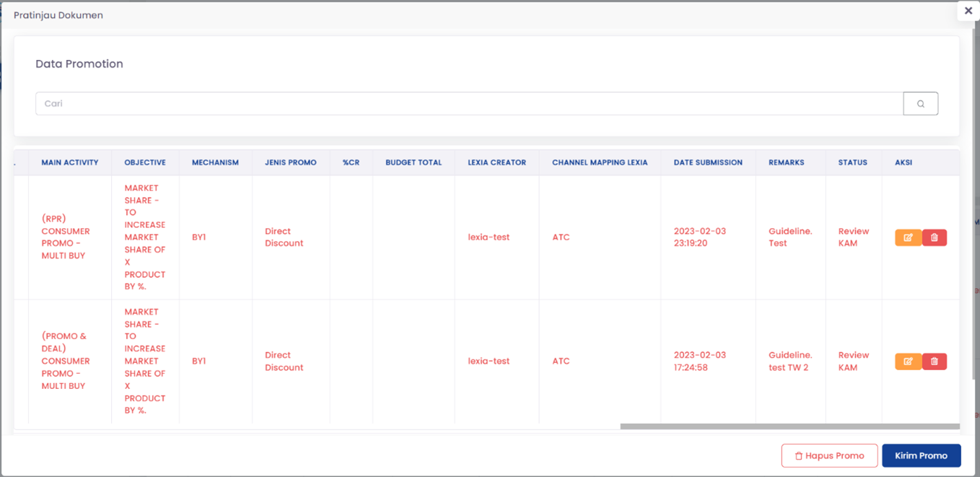Screen dimensions: 980x477
Task: Close the Pratinjau Dokumen dialog
Action: (x=968, y=11)
